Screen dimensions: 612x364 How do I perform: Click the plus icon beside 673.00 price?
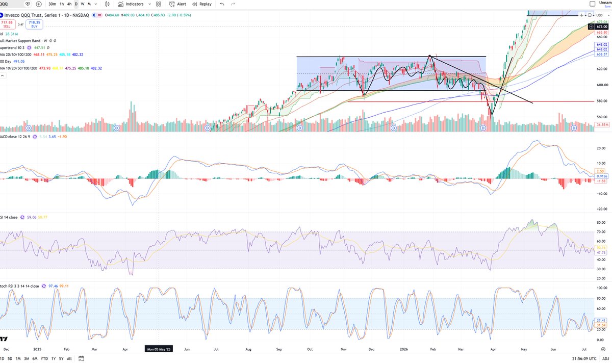point(591,26)
